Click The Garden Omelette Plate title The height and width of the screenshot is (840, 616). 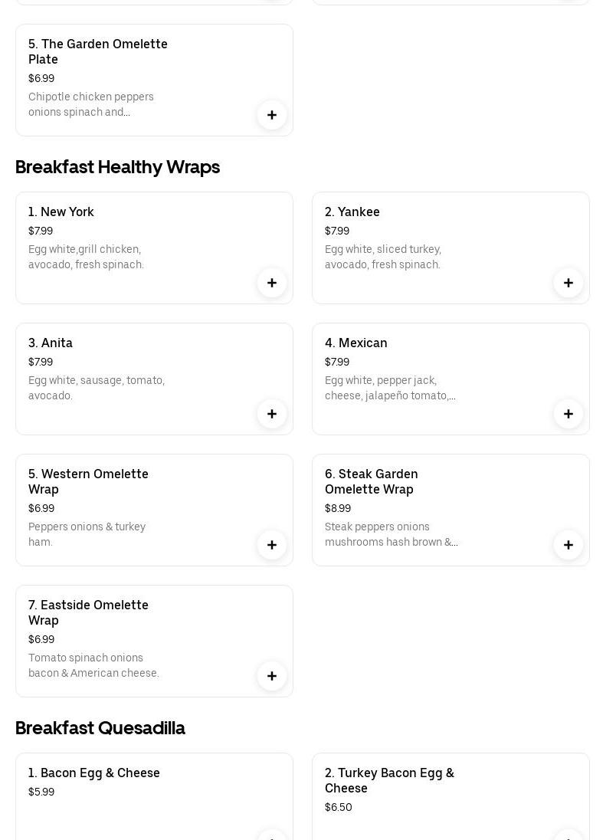(x=98, y=51)
